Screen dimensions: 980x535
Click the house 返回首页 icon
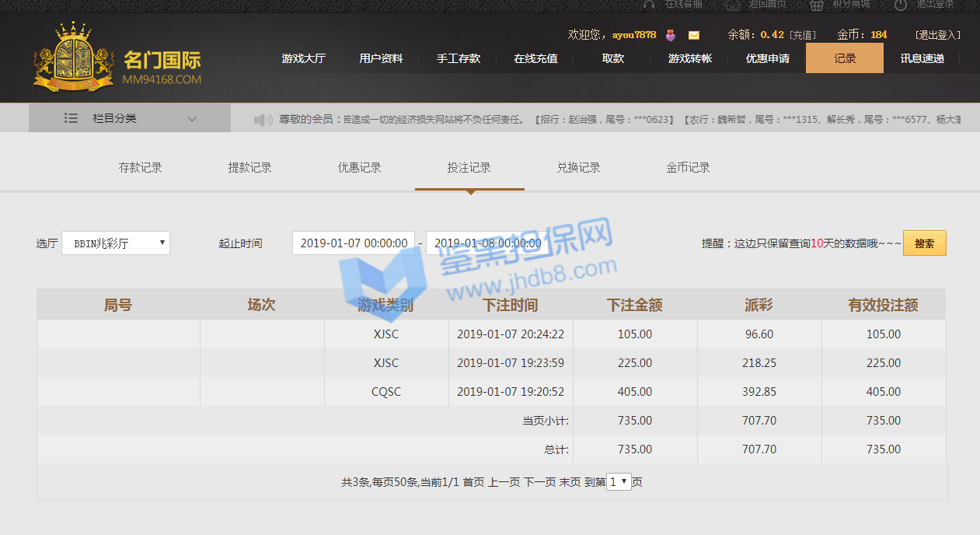tap(732, 5)
